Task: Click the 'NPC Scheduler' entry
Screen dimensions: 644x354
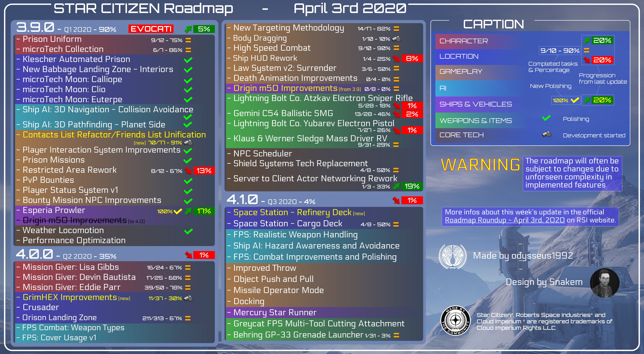Action: coord(263,154)
